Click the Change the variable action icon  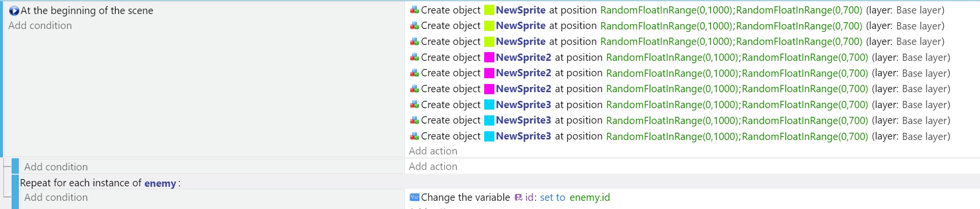414,197
